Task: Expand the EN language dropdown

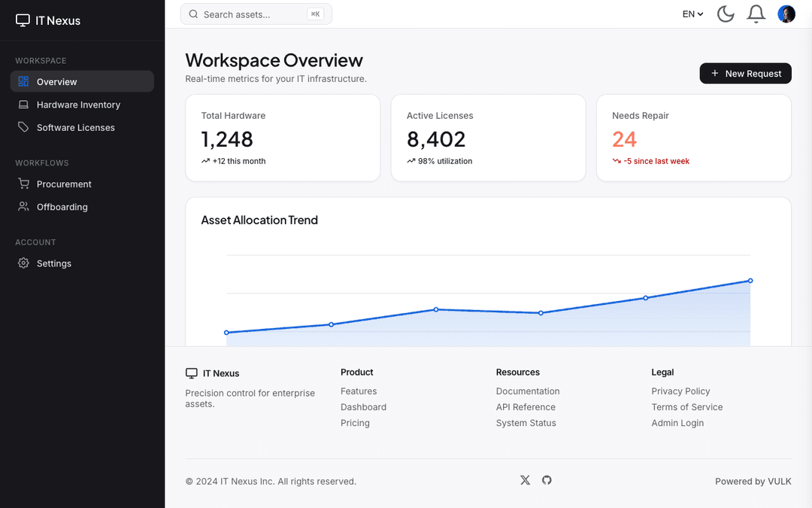Action: point(692,14)
